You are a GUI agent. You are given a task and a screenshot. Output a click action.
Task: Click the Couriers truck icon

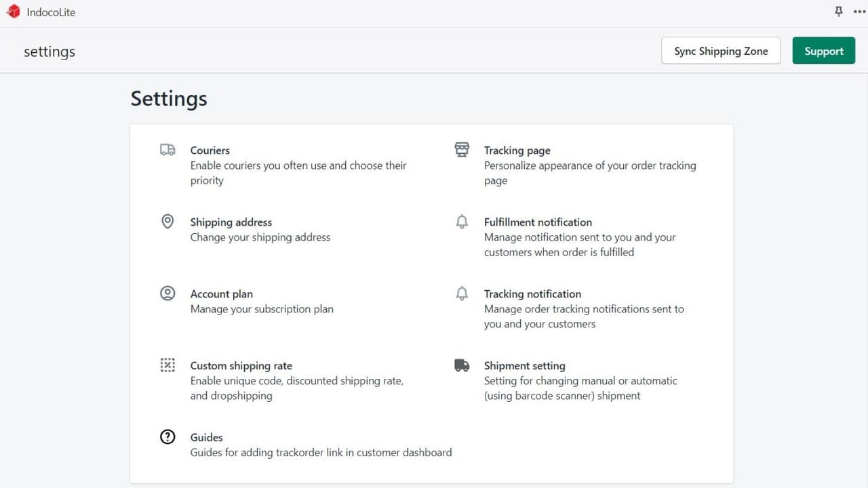pyautogui.click(x=167, y=150)
